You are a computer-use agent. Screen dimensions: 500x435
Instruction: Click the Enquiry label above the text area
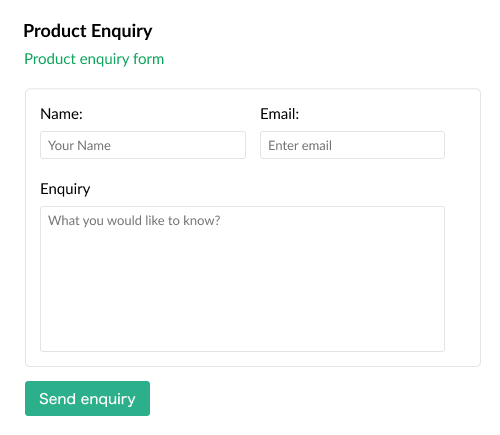[x=65, y=189]
